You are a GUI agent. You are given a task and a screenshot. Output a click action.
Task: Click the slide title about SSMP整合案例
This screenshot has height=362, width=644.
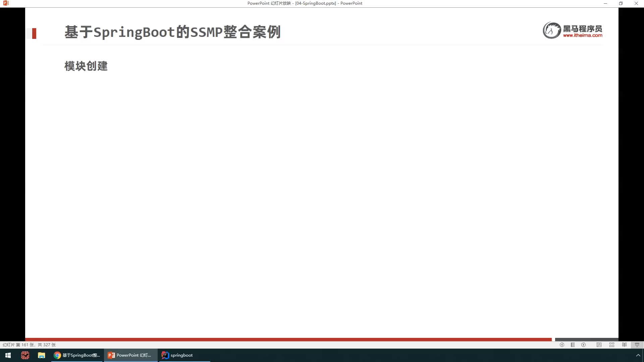coord(172,32)
